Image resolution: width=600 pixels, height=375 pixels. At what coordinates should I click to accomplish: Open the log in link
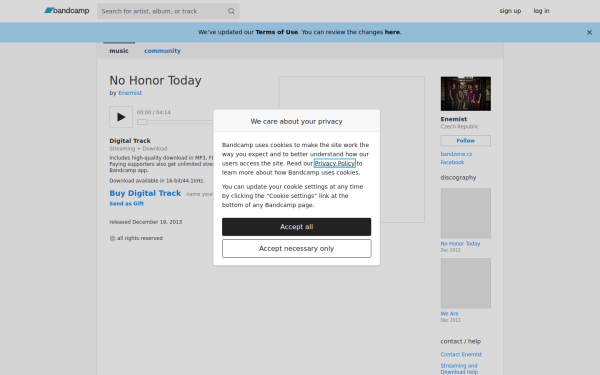(541, 11)
